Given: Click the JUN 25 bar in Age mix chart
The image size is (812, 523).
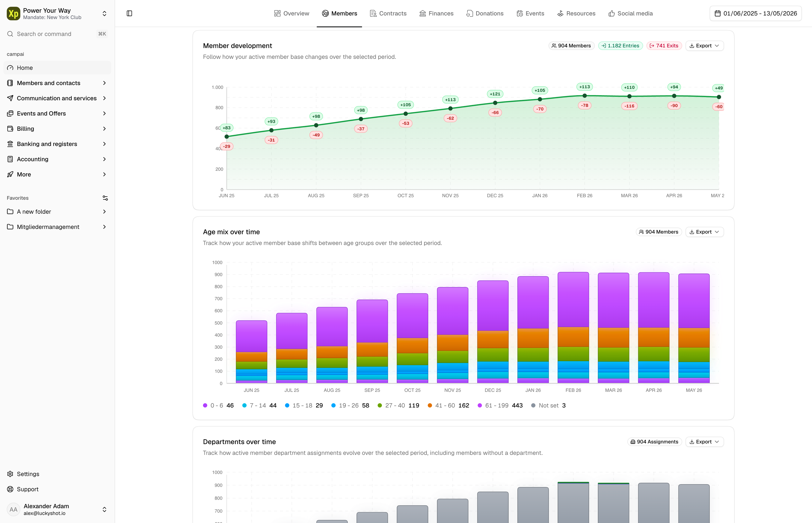Looking at the screenshot, I should [251, 352].
